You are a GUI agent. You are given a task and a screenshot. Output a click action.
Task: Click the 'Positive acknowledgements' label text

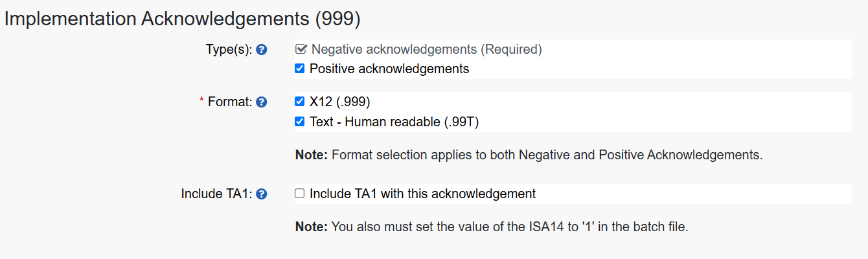[x=389, y=69]
